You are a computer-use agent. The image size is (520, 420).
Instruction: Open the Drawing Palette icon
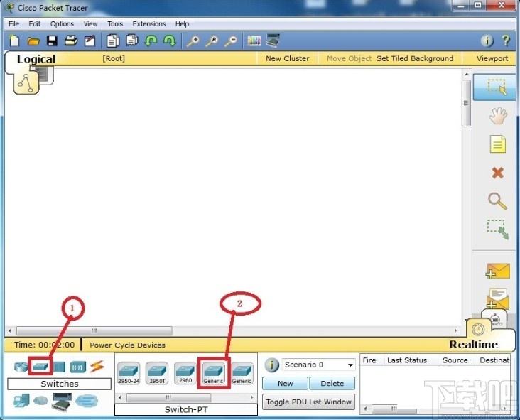(x=254, y=41)
